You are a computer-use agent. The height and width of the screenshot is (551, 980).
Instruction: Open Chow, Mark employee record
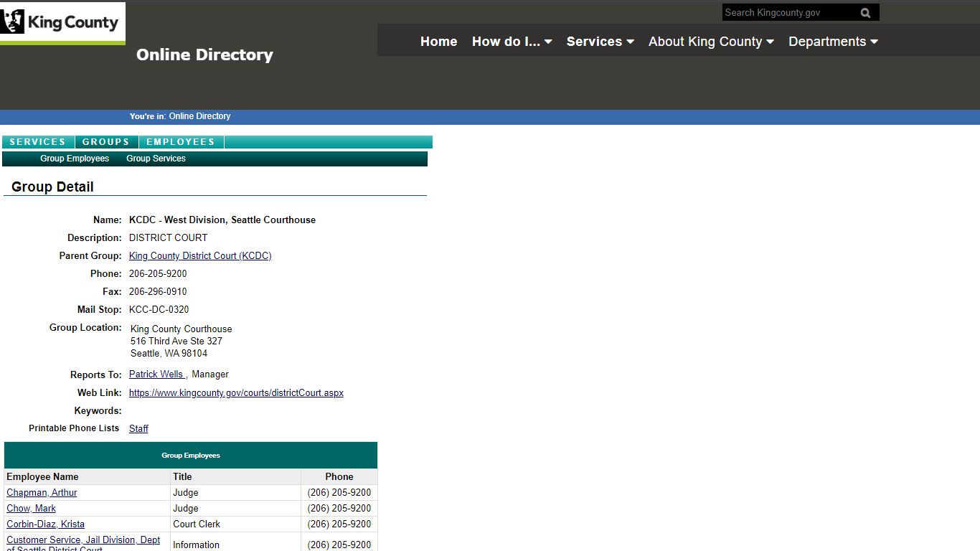31,509
